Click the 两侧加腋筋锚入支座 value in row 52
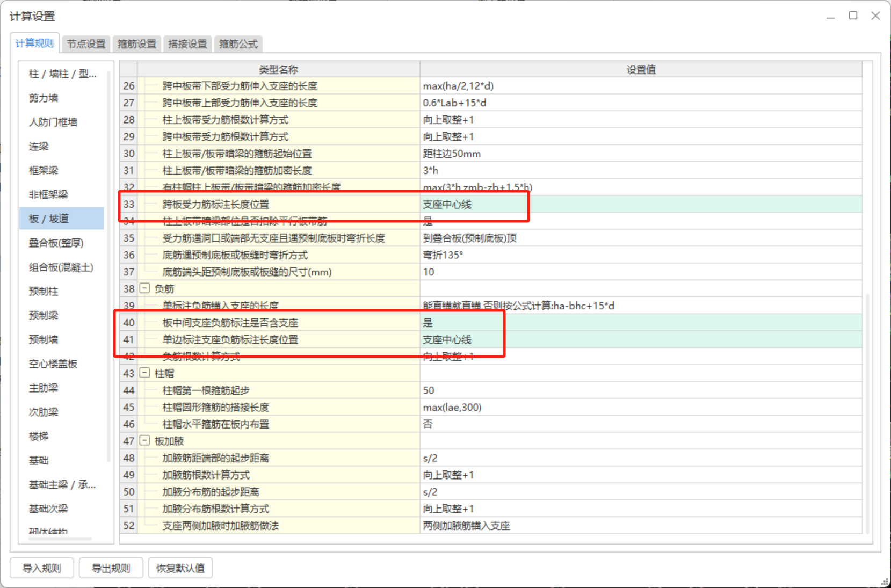Image resolution: width=891 pixels, height=588 pixels. 641,526
